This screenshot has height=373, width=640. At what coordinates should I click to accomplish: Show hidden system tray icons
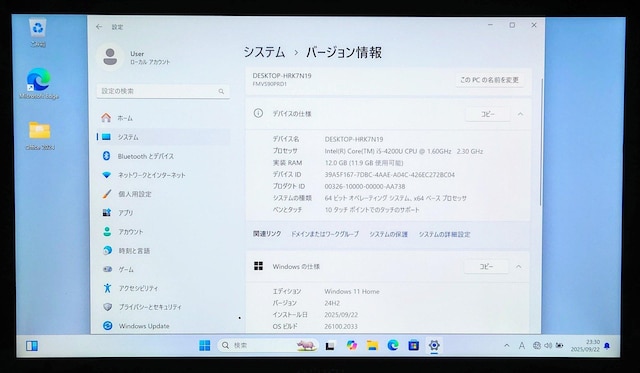point(507,346)
